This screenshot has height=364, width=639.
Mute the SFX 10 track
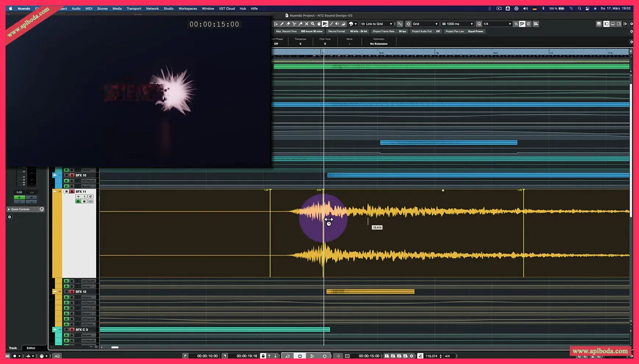[x=66, y=175]
